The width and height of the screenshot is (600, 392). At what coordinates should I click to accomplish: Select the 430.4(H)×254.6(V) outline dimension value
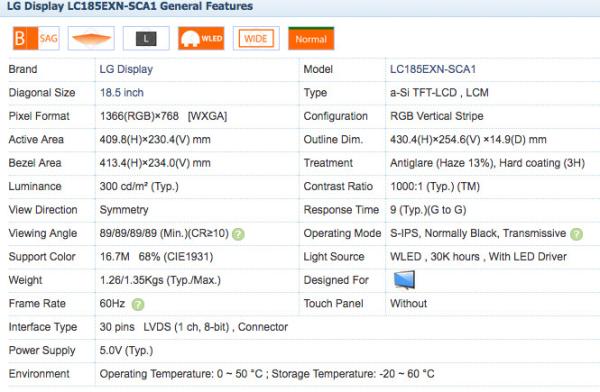click(468, 139)
